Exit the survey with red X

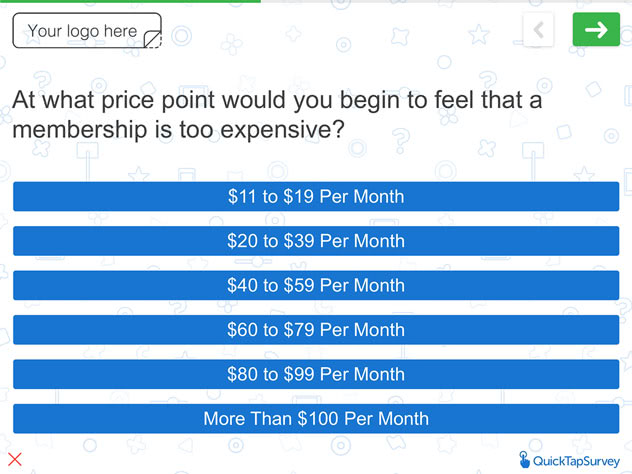[15, 459]
